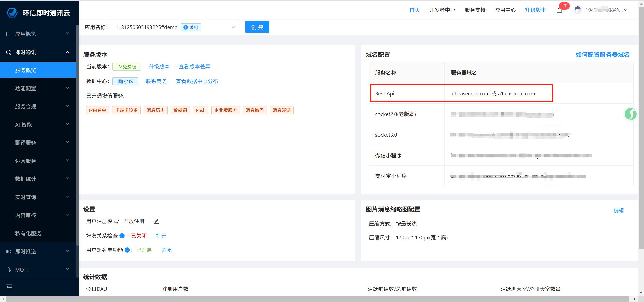Click the info icon beside 用户黑名单功能

(x=127, y=250)
